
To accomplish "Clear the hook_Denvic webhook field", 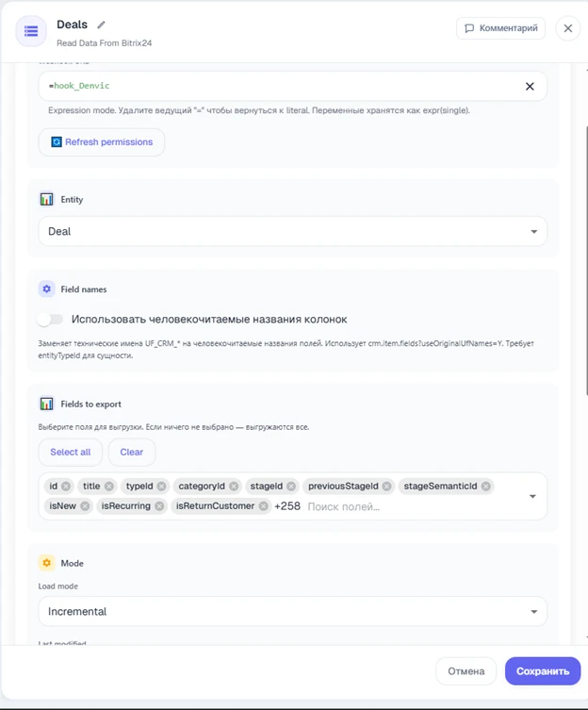I will point(530,87).
